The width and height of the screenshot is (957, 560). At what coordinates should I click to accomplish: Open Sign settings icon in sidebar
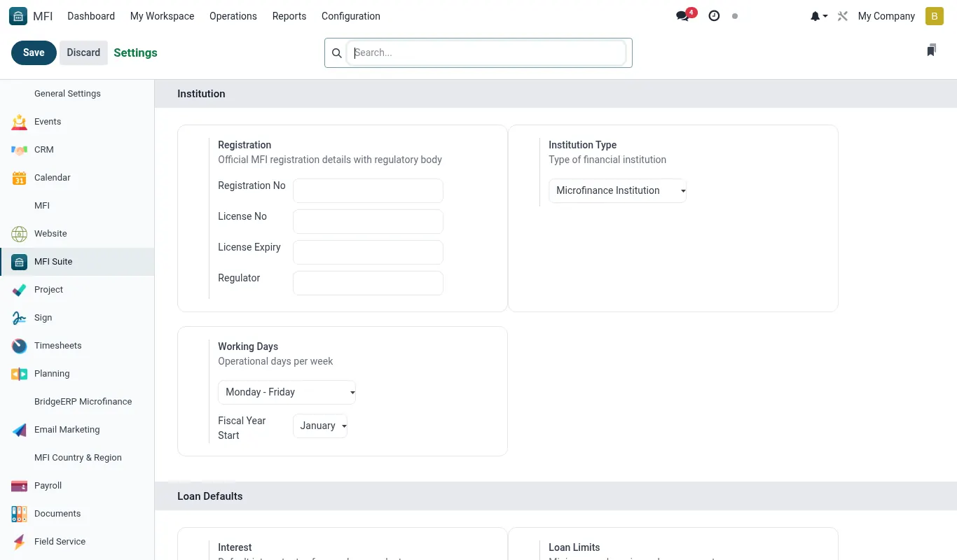20,318
